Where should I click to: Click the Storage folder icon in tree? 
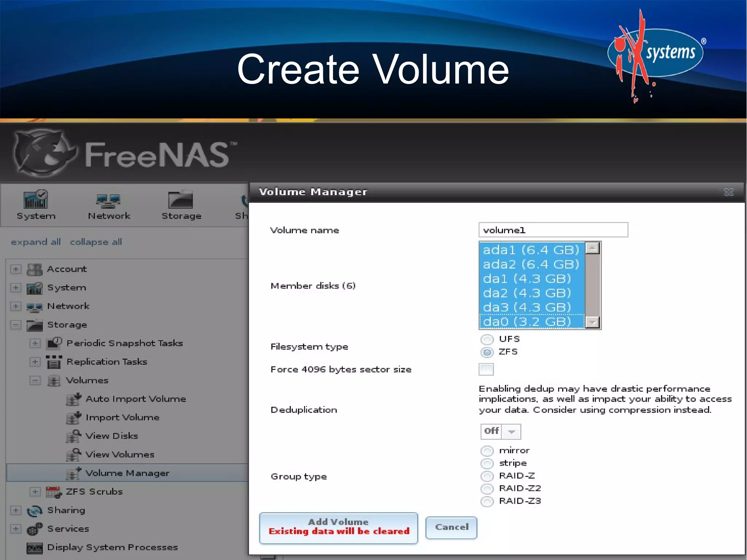point(35,325)
